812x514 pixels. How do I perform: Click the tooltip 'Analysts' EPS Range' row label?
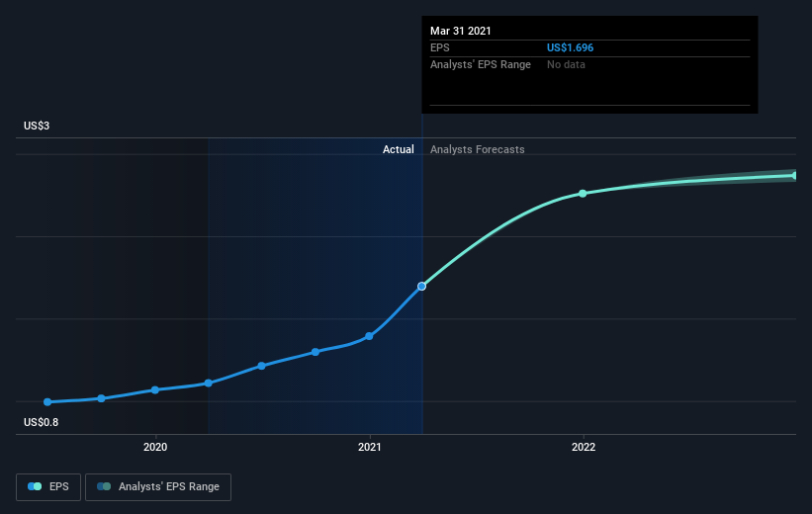click(x=481, y=64)
